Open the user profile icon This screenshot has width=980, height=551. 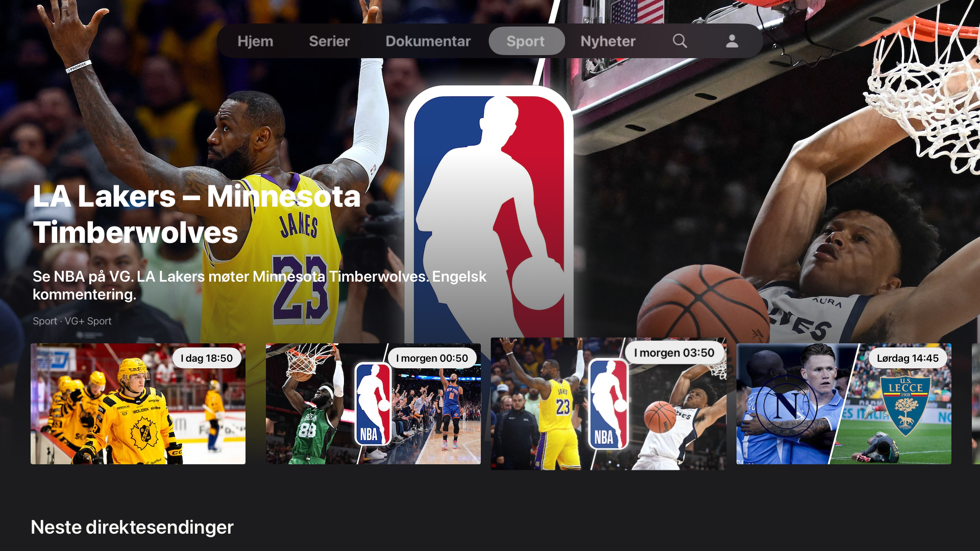(732, 41)
